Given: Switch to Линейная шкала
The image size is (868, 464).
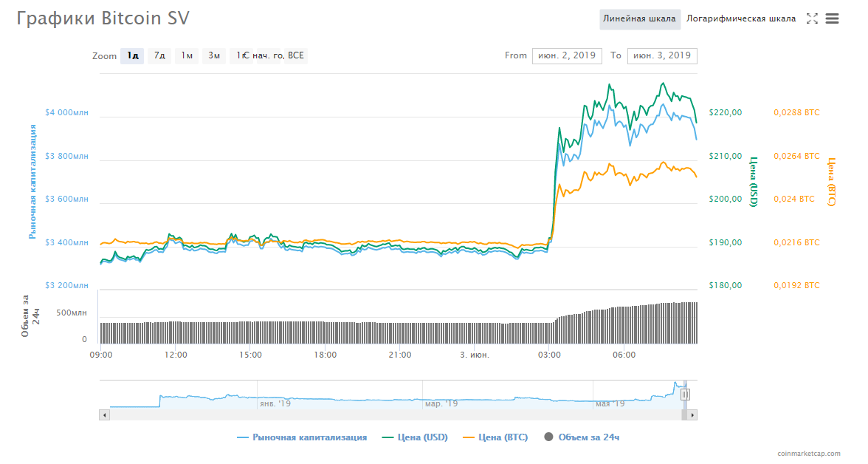Looking at the screenshot, I should click(639, 19).
